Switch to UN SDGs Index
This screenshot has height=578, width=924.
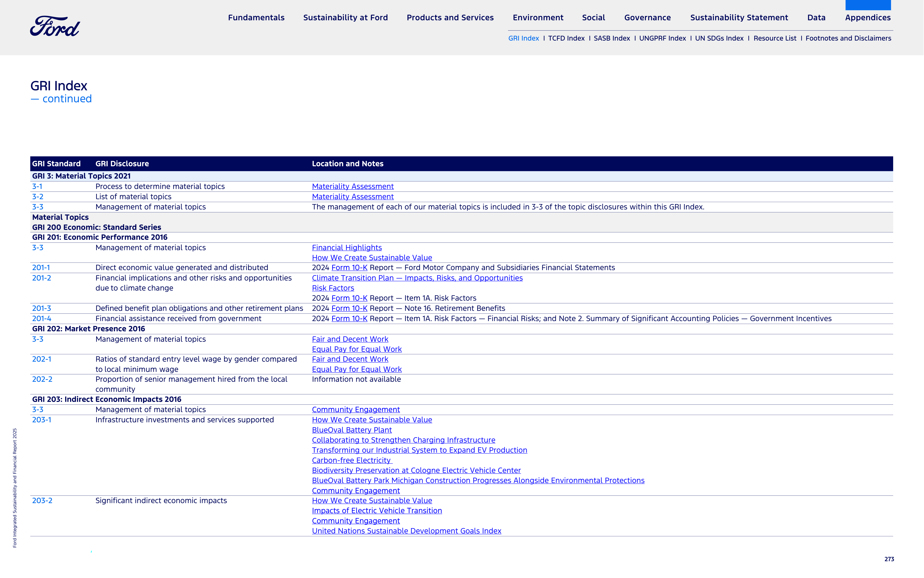[719, 38]
